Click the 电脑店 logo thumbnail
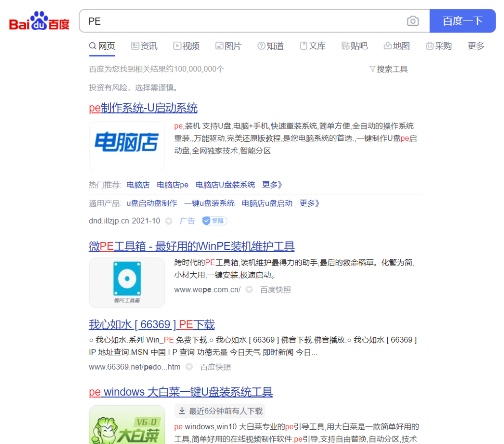 [x=127, y=146]
